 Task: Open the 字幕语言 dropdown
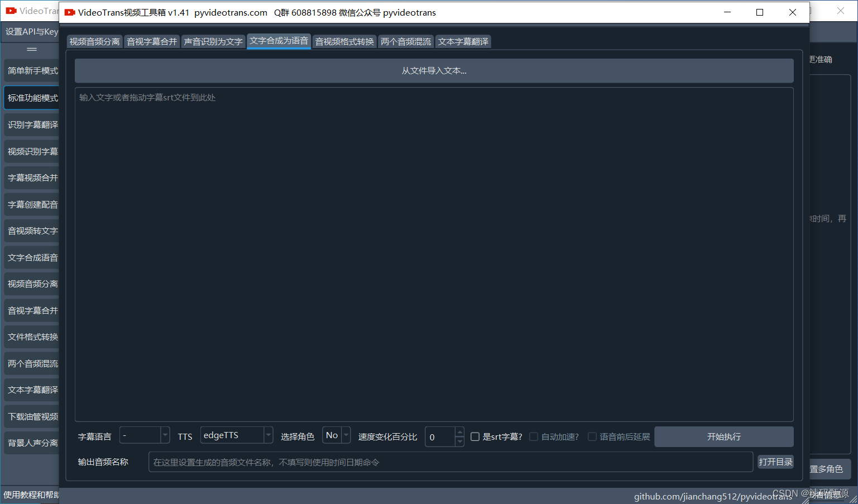[145, 435]
